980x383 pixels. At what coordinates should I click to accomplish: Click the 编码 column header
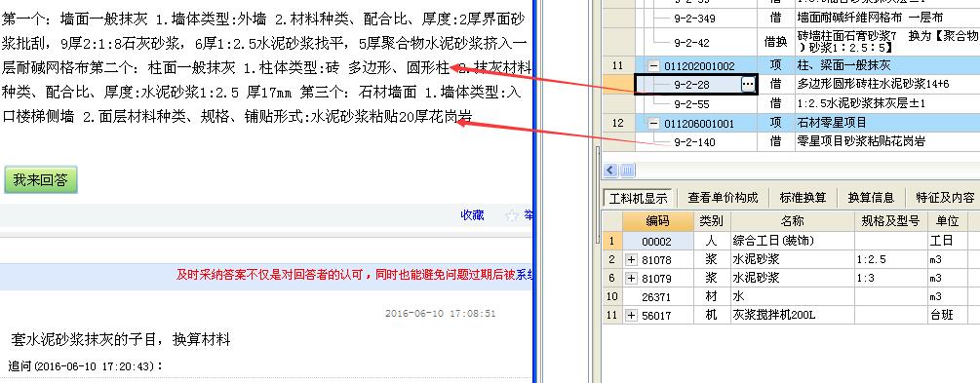657,220
